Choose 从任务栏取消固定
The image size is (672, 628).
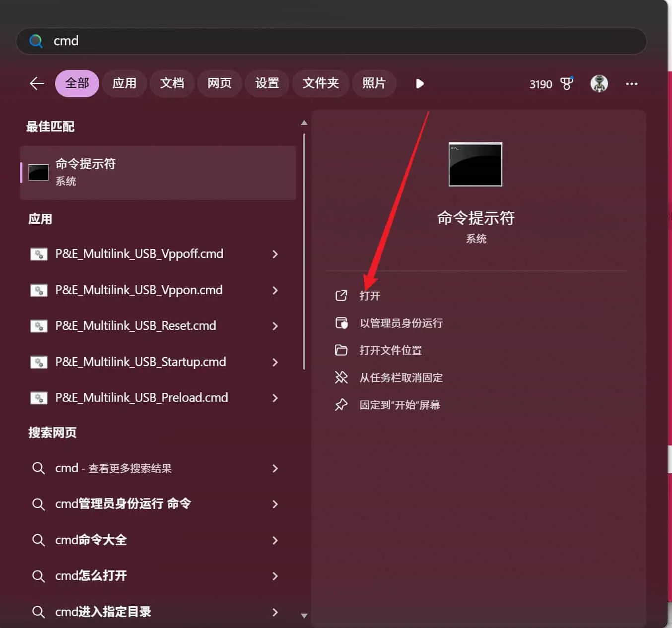point(401,377)
